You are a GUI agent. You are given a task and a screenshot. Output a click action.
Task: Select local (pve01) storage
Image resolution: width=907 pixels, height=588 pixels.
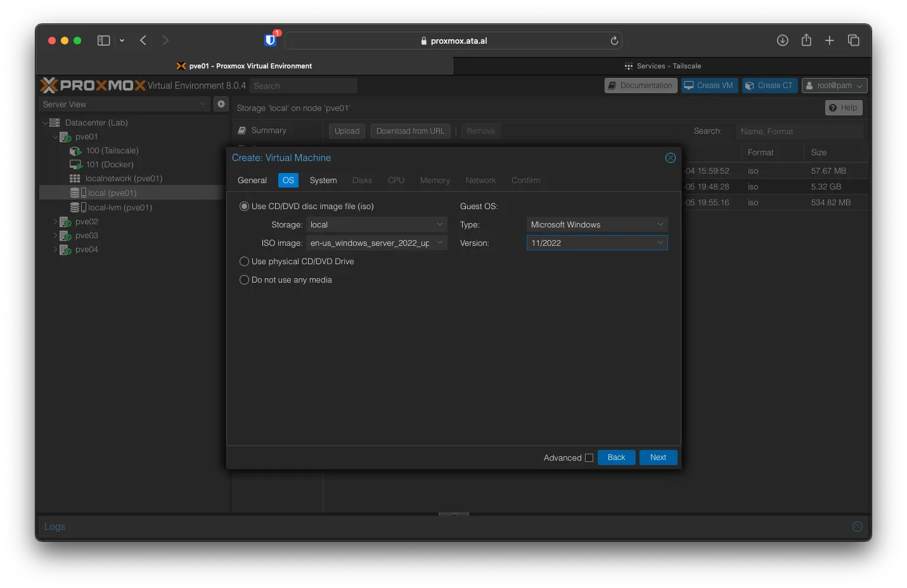[x=112, y=193]
